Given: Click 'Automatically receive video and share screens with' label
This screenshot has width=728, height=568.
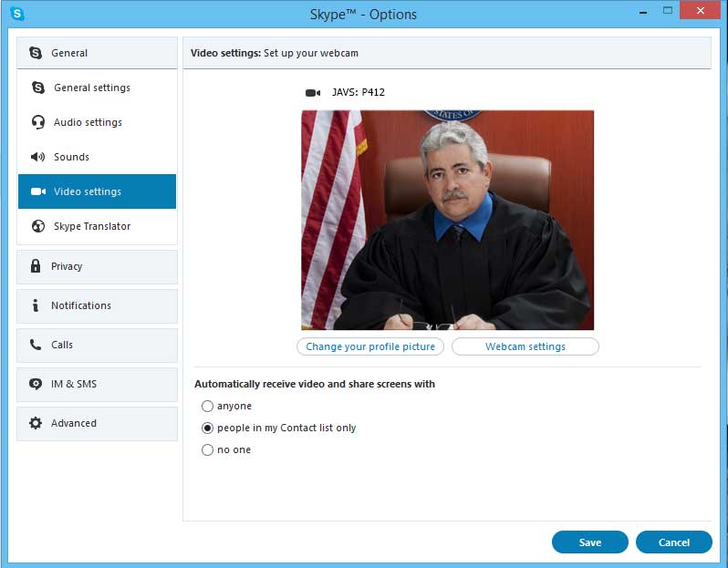Looking at the screenshot, I should [x=315, y=384].
